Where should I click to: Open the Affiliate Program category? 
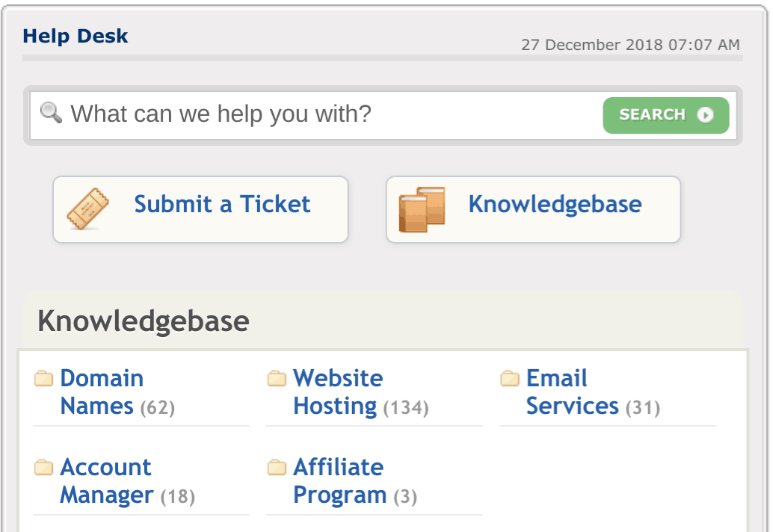(339, 480)
